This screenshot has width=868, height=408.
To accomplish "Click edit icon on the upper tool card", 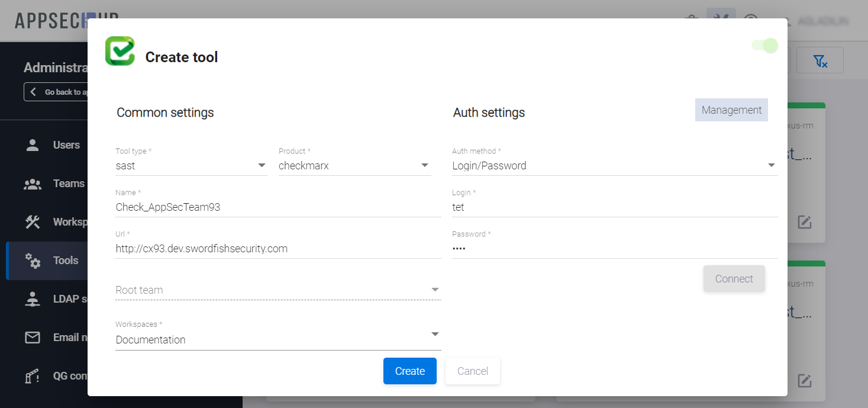I will [x=804, y=222].
